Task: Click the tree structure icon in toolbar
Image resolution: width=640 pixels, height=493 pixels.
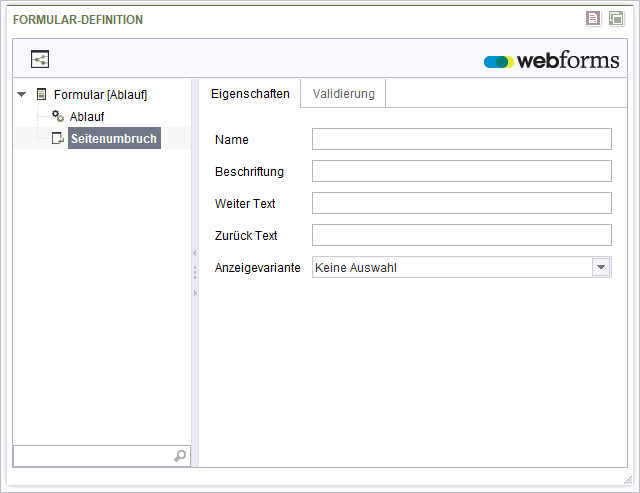Action: point(40,59)
